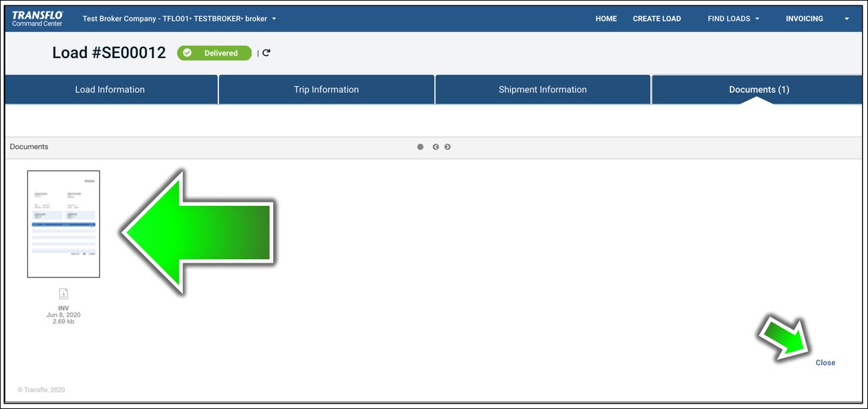The width and height of the screenshot is (868, 409).
Task: Select the Shipment Information tab
Action: pos(543,89)
